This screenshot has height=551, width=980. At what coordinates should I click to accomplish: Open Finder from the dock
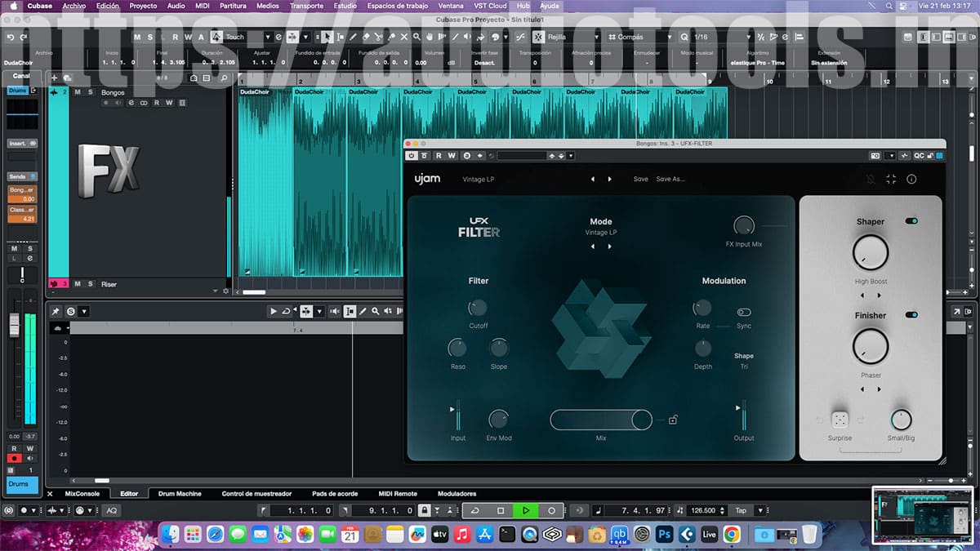(x=171, y=534)
